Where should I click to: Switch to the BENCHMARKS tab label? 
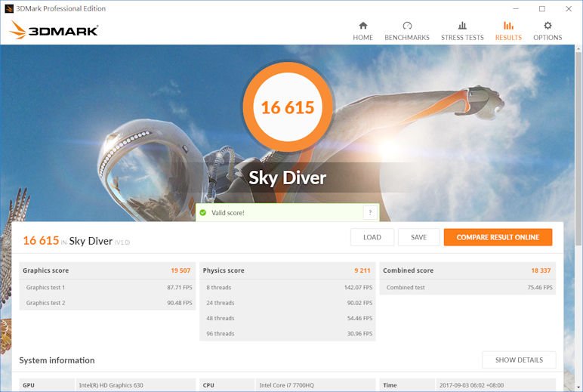point(407,38)
